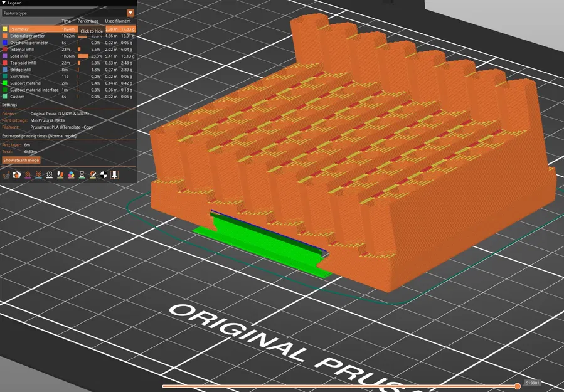This screenshot has width=564, height=392.
Task: Click the Settings section label
Action: pyautogui.click(x=9, y=105)
